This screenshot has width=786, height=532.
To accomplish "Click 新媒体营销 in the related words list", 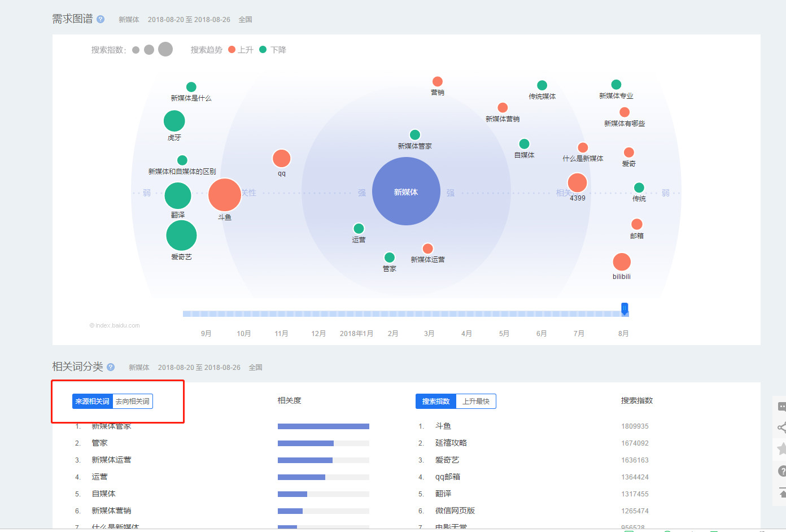I will (x=111, y=511).
